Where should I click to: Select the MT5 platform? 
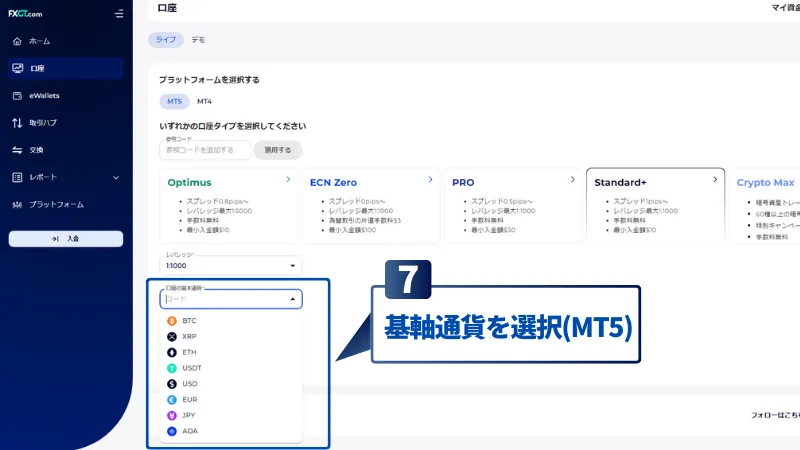[x=174, y=102]
